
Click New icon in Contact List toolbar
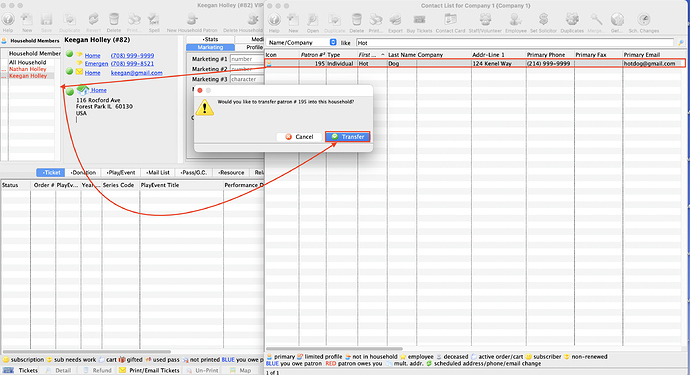(293, 19)
